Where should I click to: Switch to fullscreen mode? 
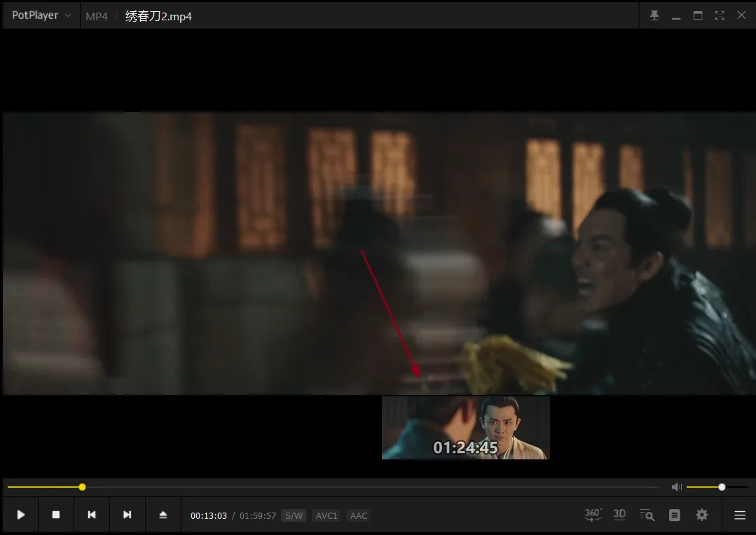pos(720,15)
